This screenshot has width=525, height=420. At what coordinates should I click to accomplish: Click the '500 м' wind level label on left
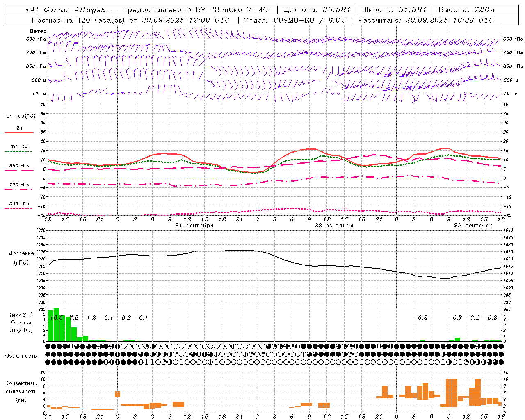[39, 80]
